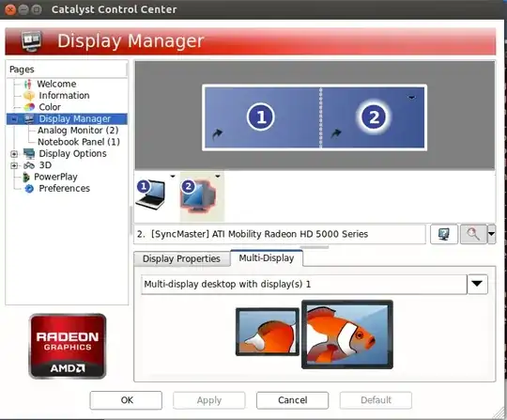Click the Preferences gear icon
507x420 pixels.
[29, 189]
